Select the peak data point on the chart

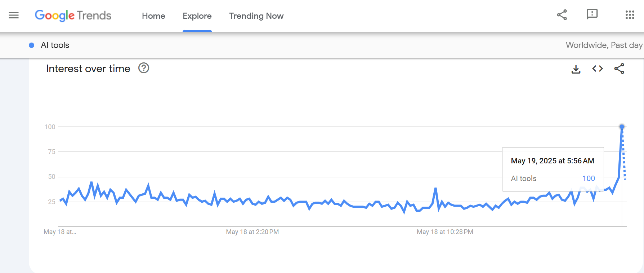point(622,127)
